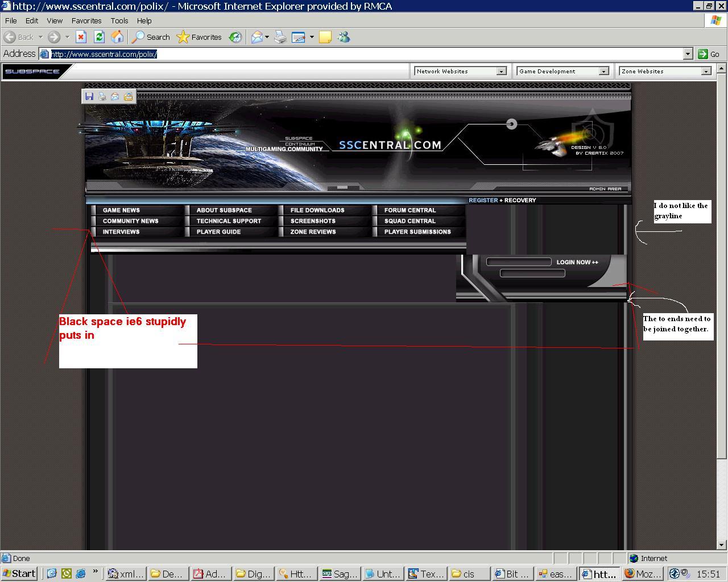Email image using floating toolbar envelope
Screen dimensions: 728x582
115,97
